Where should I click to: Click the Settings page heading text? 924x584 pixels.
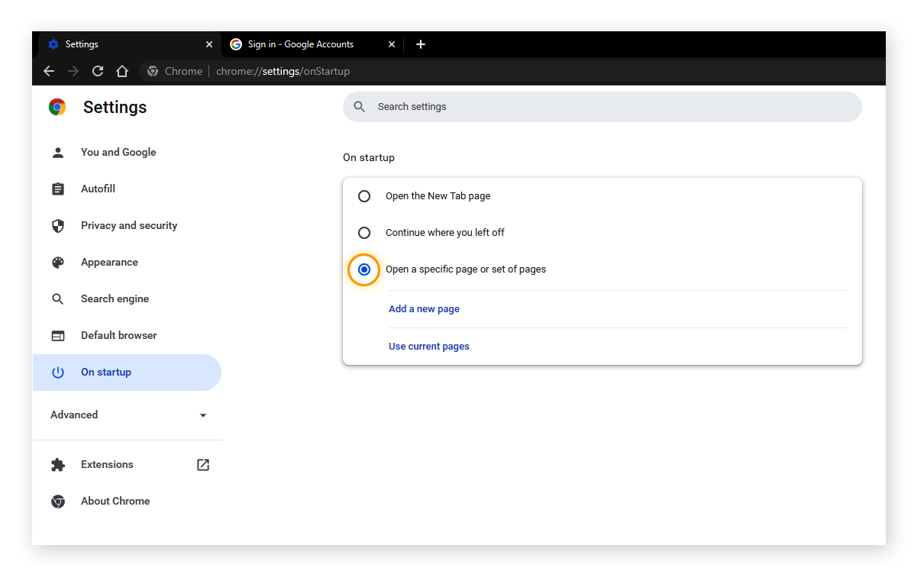click(115, 107)
